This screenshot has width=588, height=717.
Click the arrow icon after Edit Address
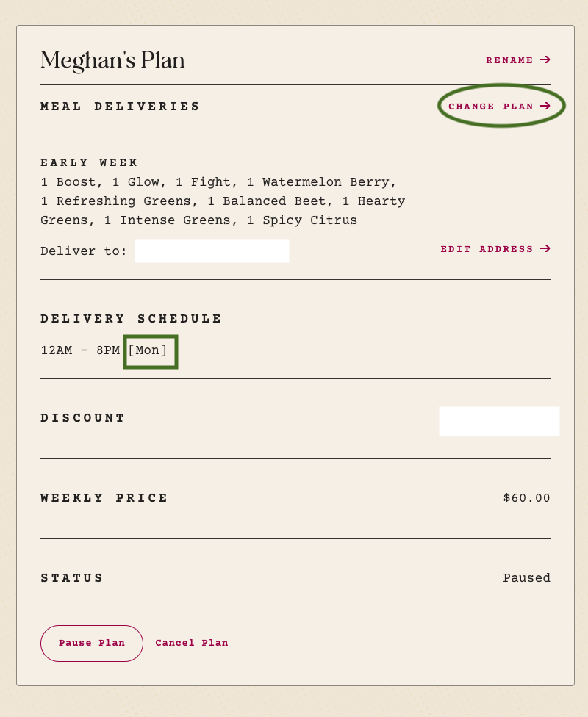click(x=545, y=249)
